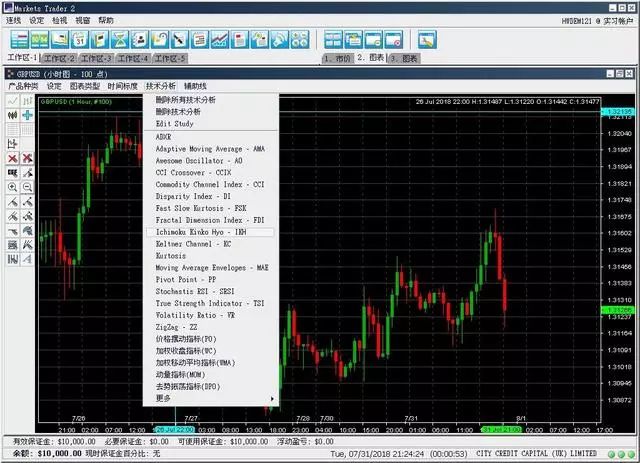Open the 连线 menu in menu bar
640x463 pixels.
(13, 20)
